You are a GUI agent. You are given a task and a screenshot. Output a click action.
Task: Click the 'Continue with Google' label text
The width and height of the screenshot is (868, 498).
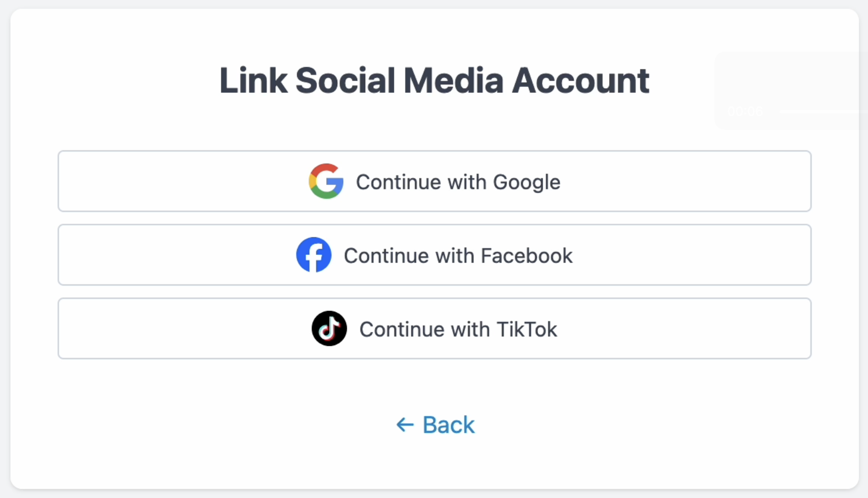point(458,182)
